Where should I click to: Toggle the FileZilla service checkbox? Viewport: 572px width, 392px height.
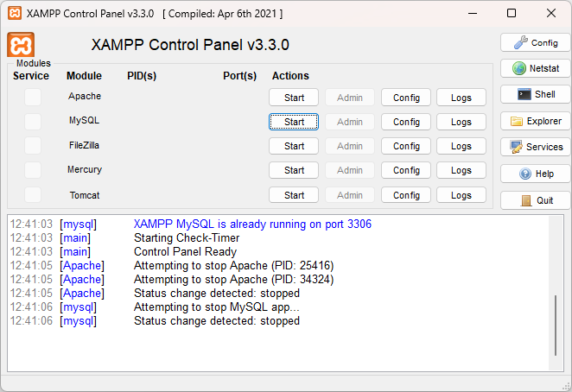(x=33, y=146)
